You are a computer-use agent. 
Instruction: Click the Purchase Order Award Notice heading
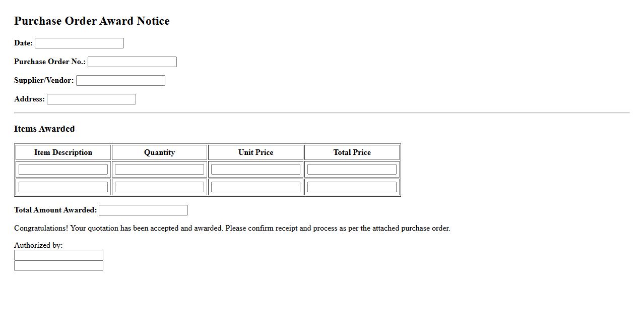coord(92,21)
